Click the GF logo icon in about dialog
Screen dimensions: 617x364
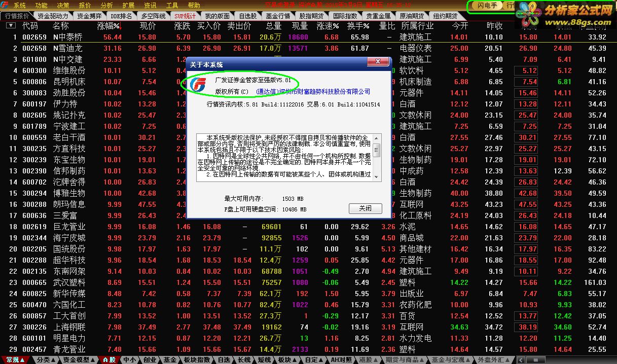tap(198, 84)
